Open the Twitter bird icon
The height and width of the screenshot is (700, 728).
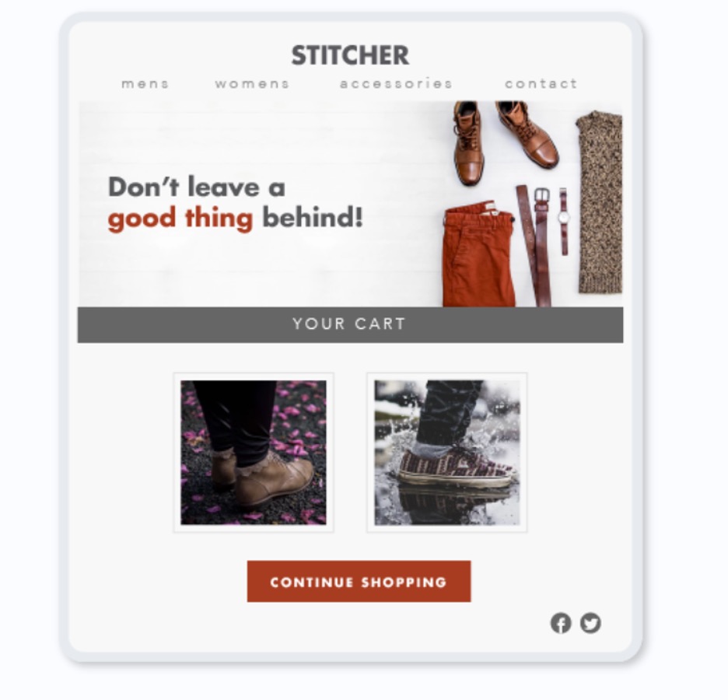click(x=590, y=623)
